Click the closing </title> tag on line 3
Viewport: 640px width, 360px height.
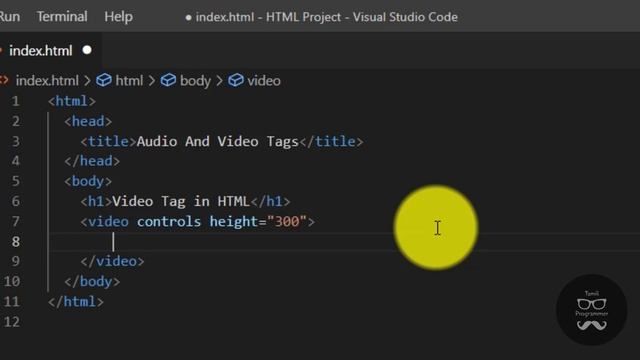pos(331,141)
